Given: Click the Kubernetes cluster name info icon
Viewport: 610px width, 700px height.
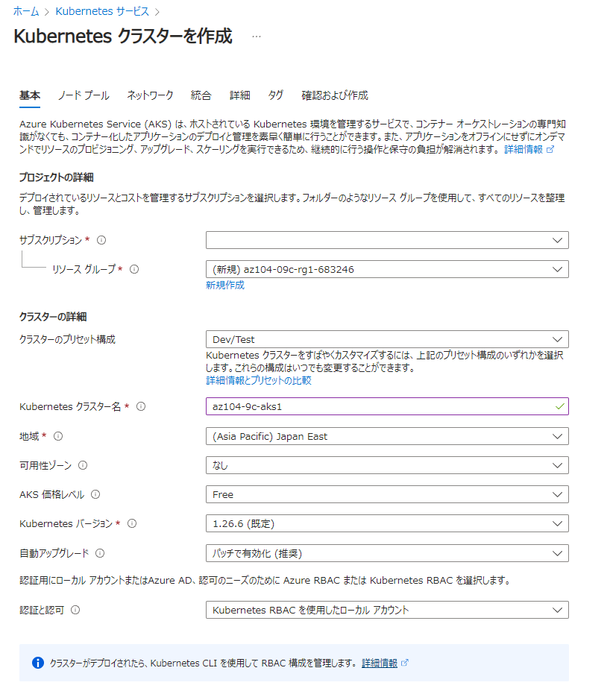Looking at the screenshot, I should [x=141, y=406].
